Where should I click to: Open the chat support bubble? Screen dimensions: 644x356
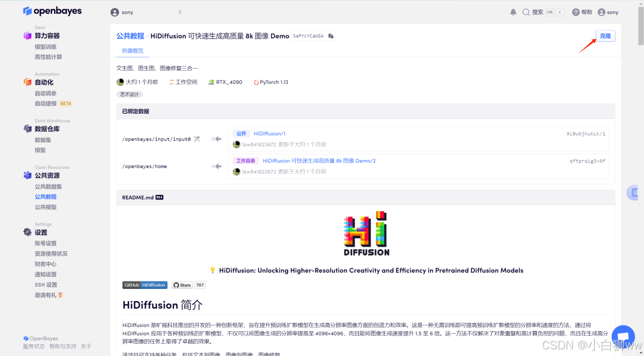pyautogui.click(x=623, y=337)
